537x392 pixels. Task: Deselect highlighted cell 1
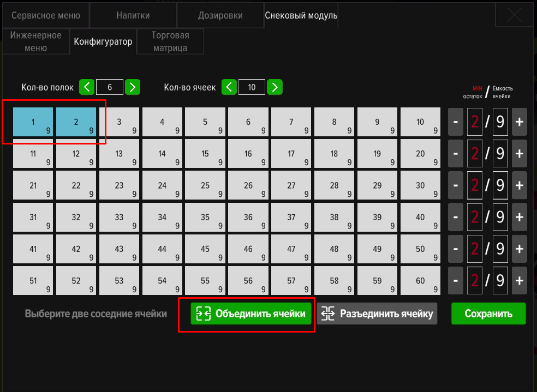pos(33,122)
